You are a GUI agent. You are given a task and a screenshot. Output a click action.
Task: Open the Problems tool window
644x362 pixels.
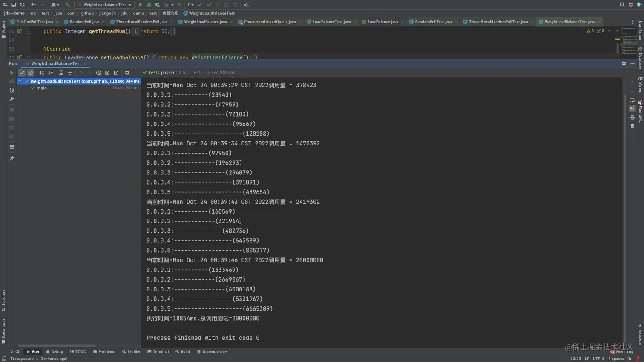pyautogui.click(x=104, y=352)
